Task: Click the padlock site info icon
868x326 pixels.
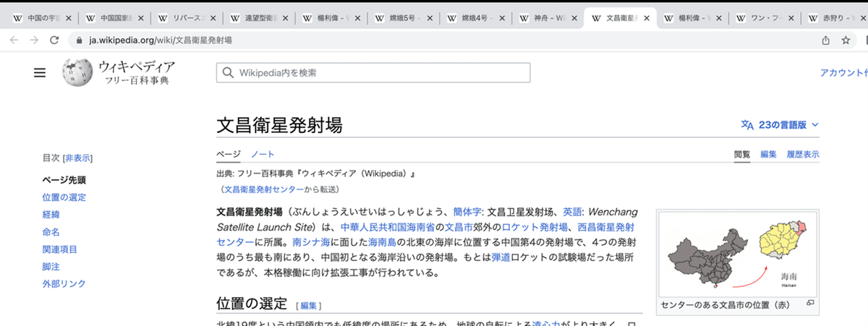Action: click(x=80, y=40)
